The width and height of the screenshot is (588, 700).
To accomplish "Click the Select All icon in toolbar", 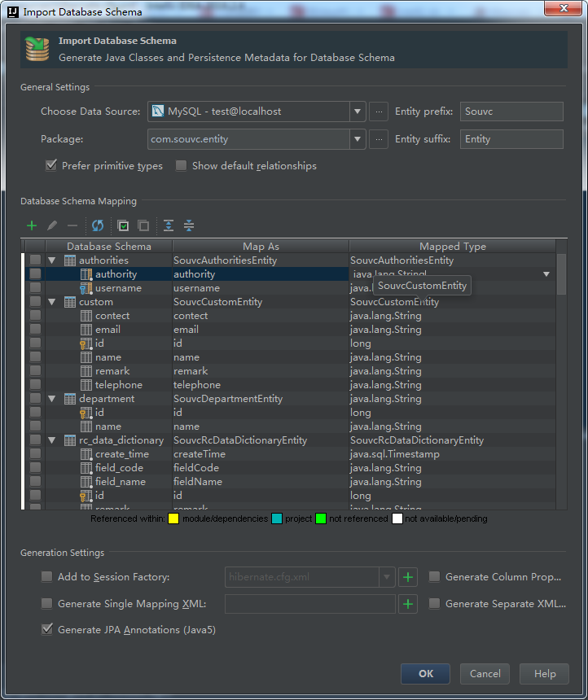I will (124, 225).
